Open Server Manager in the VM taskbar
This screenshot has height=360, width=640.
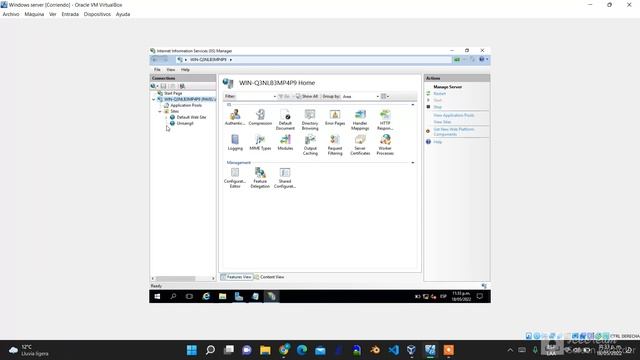239,296
